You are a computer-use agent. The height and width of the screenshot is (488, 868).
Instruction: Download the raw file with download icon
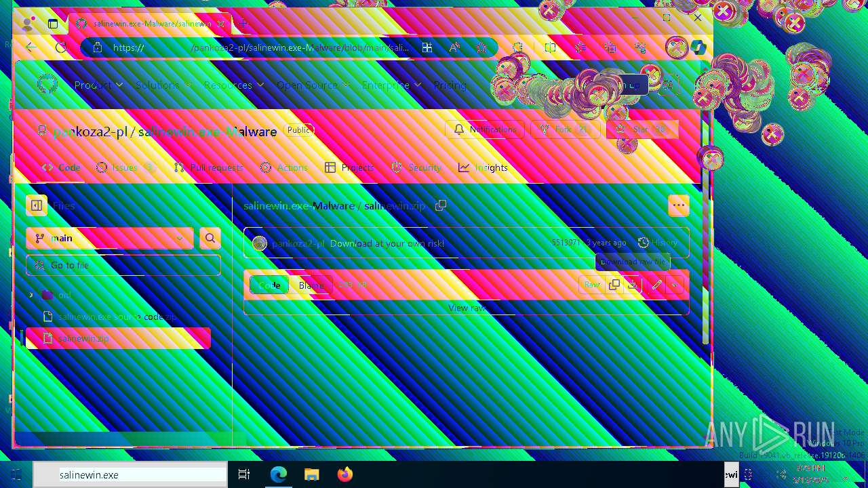(x=632, y=285)
